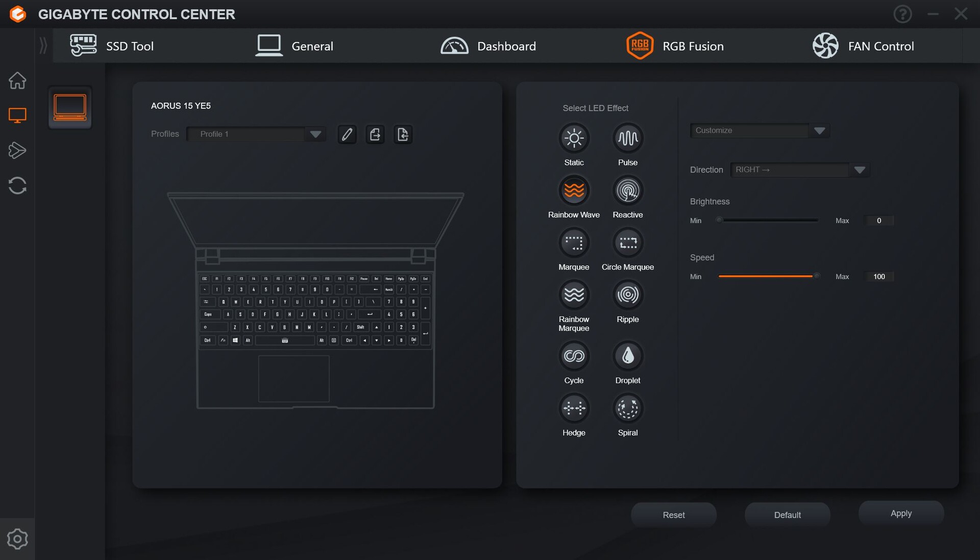Viewport: 980px width, 560px height.
Task: Click the Reset button
Action: 674,515
